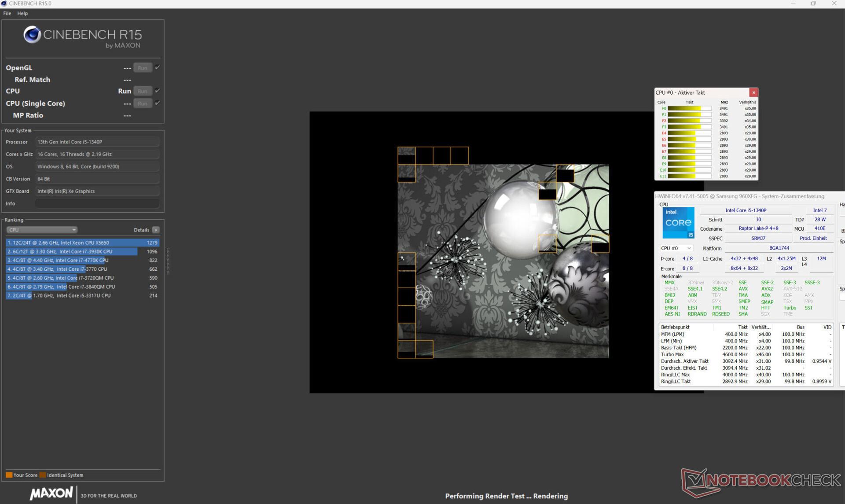Click the Cinebench R15 logo sphere
845x504 pixels.
pos(32,35)
